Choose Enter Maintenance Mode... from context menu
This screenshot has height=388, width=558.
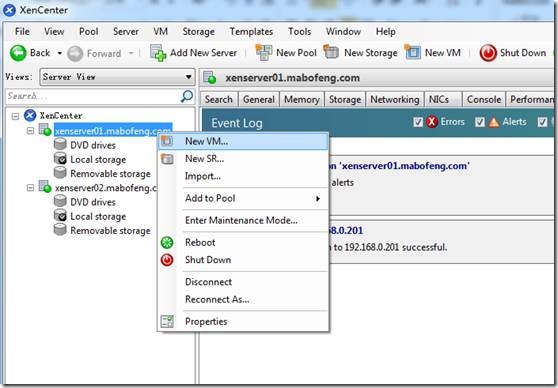pos(243,220)
